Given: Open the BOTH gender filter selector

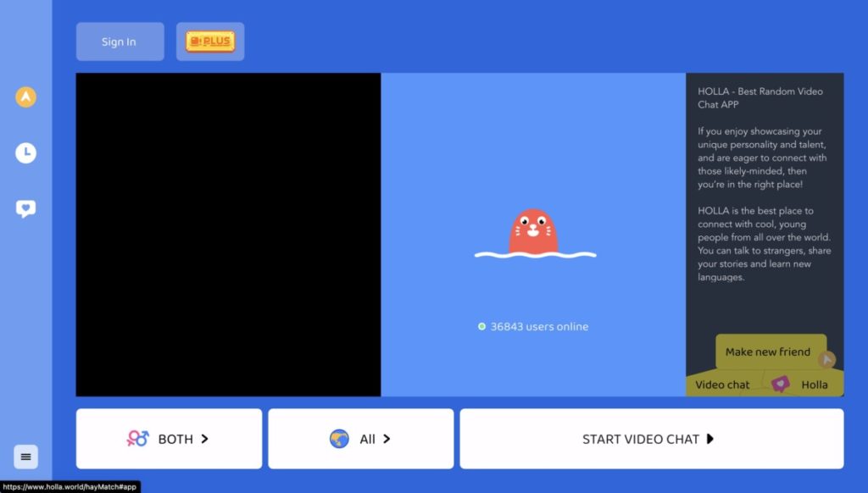Looking at the screenshot, I should click(169, 439).
